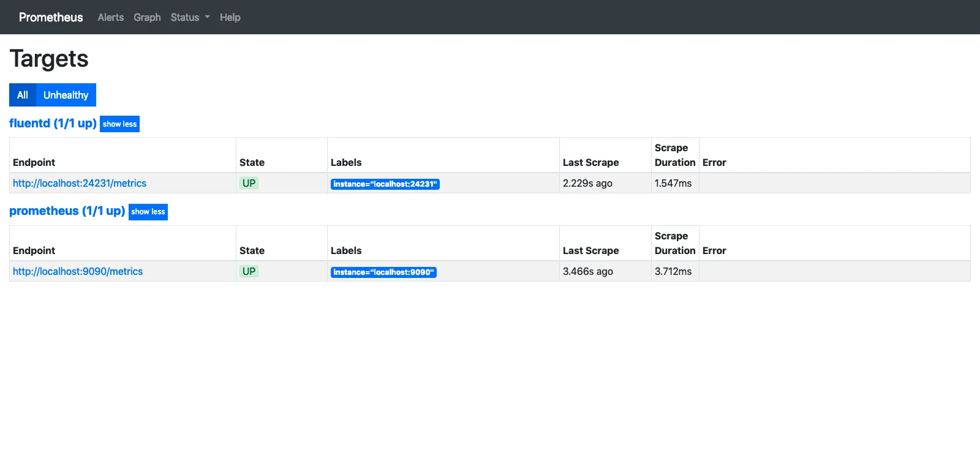Open the localhost:9090 metrics endpoint
Screen dimensions: 980x453
coord(78,271)
